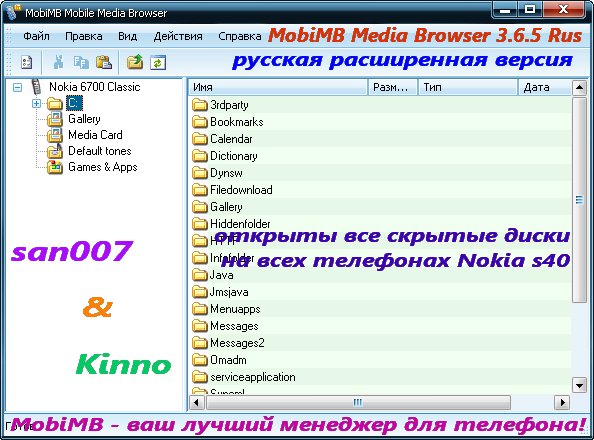
Task: Click the Up folder toolbar icon
Action: [135, 62]
